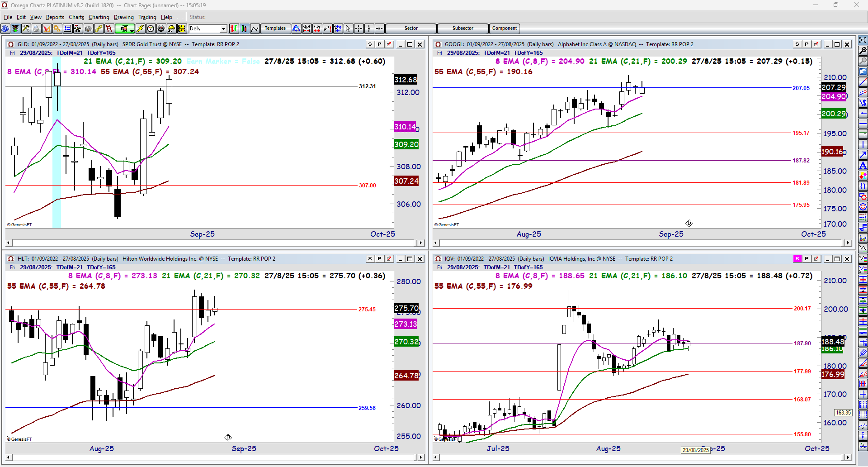Click the Component button
868x467 pixels.
(x=505, y=29)
